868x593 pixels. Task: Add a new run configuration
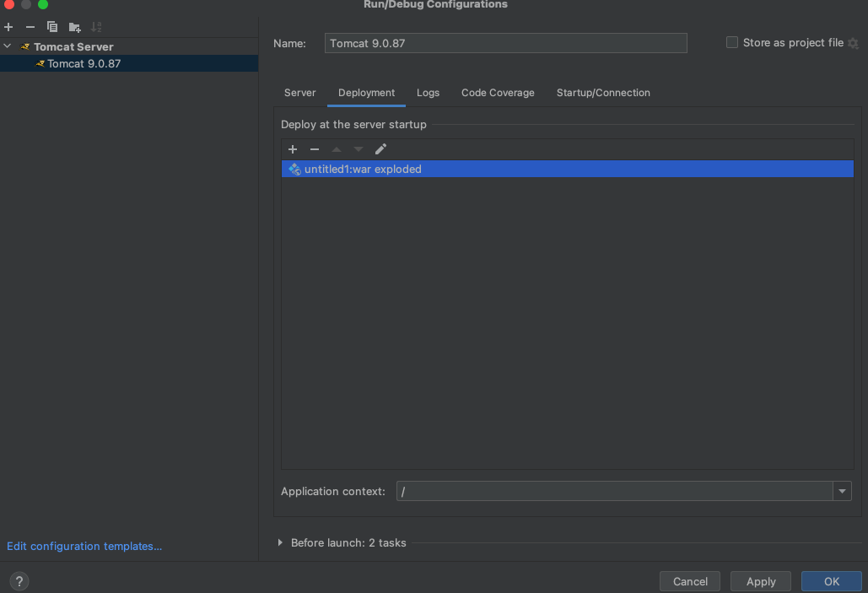coord(8,27)
